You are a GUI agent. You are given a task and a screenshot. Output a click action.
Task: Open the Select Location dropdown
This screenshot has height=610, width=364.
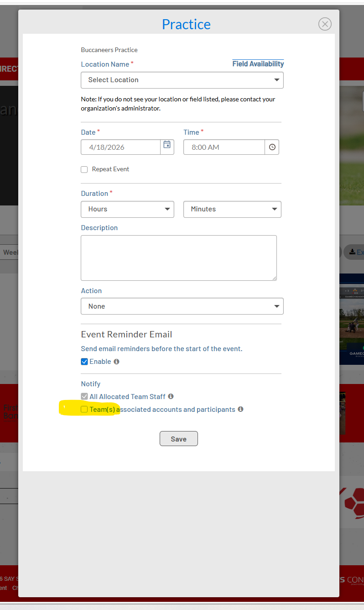182,80
